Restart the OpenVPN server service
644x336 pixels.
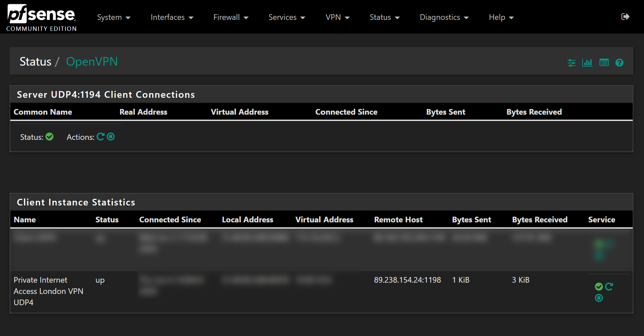click(x=100, y=137)
